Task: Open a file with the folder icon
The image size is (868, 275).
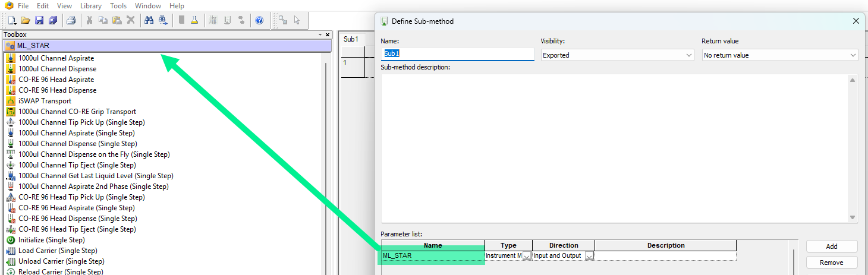Action: pos(26,20)
